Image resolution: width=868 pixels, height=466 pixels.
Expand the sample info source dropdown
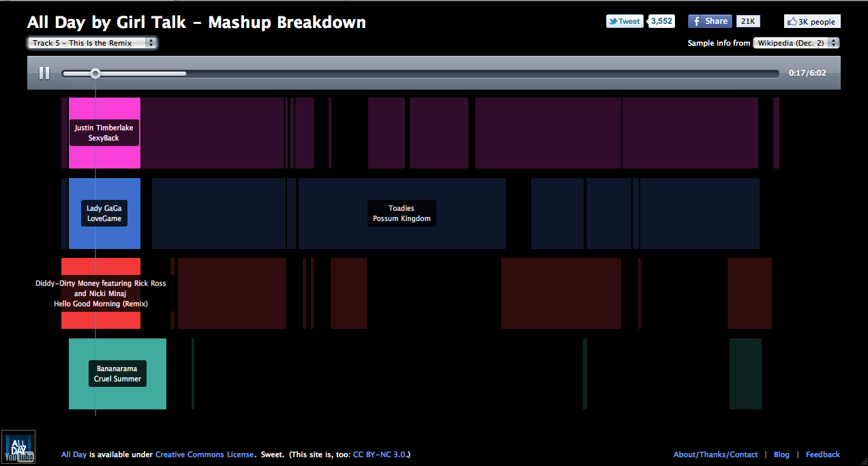(x=796, y=43)
